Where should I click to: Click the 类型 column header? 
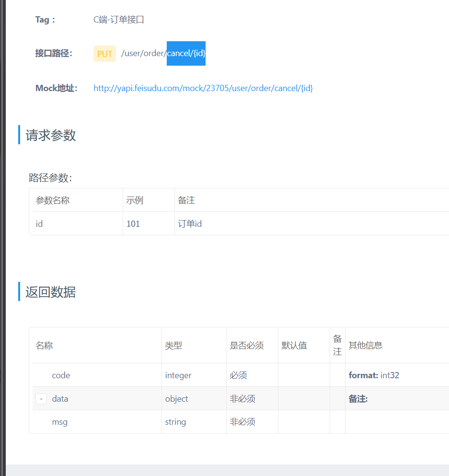click(x=171, y=345)
